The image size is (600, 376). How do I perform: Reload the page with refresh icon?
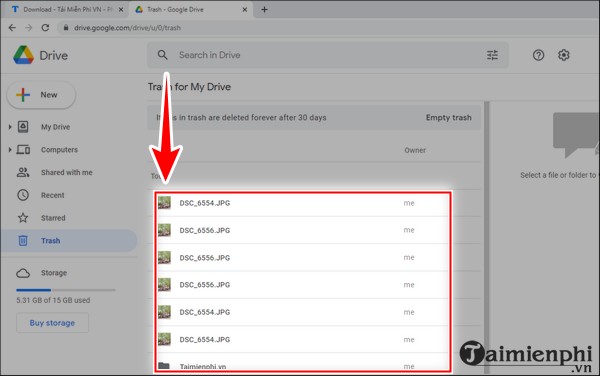click(x=45, y=28)
